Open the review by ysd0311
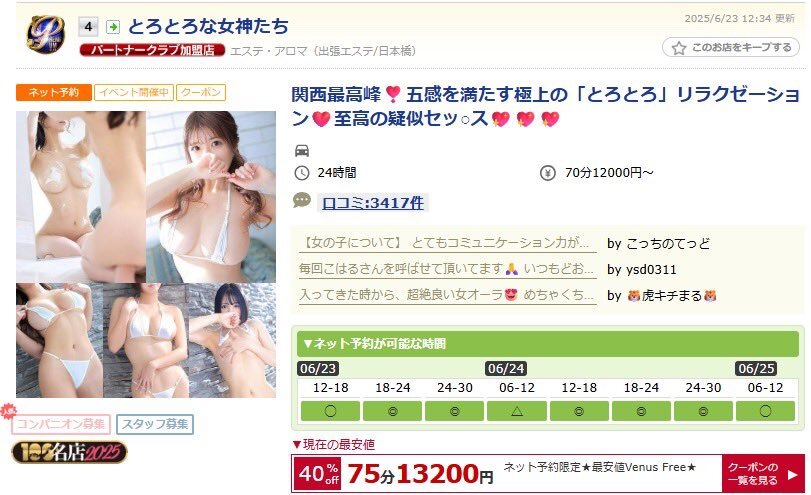 click(x=447, y=269)
